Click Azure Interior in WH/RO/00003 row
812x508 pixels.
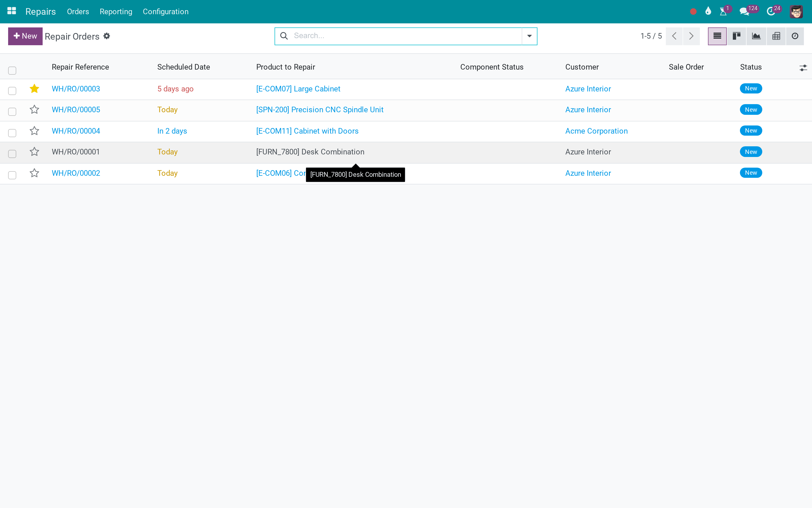coord(588,89)
